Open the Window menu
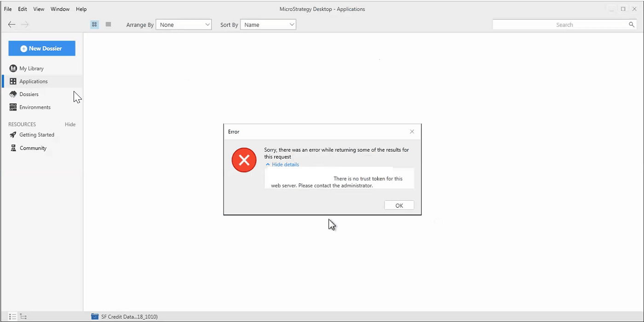Image resolution: width=644 pixels, height=322 pixels. coord(60,9)
